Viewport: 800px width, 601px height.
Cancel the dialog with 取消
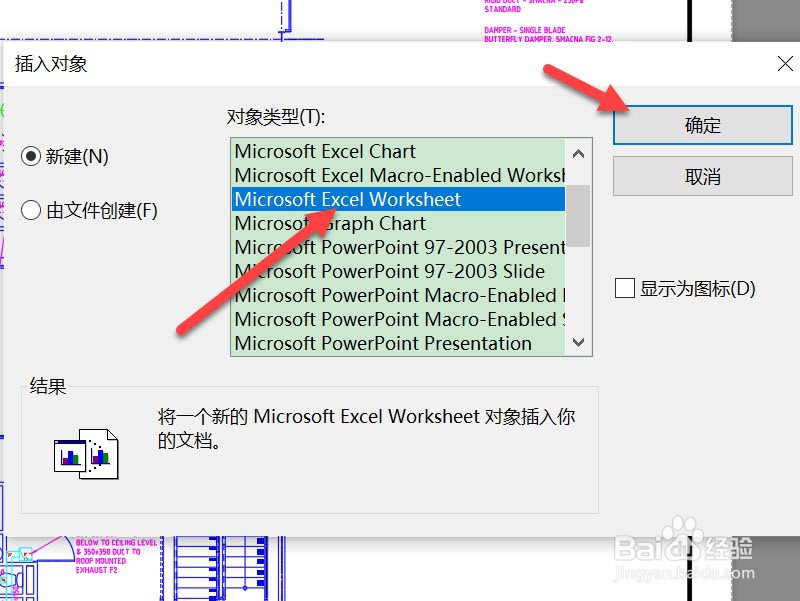[x=703, y=177]
